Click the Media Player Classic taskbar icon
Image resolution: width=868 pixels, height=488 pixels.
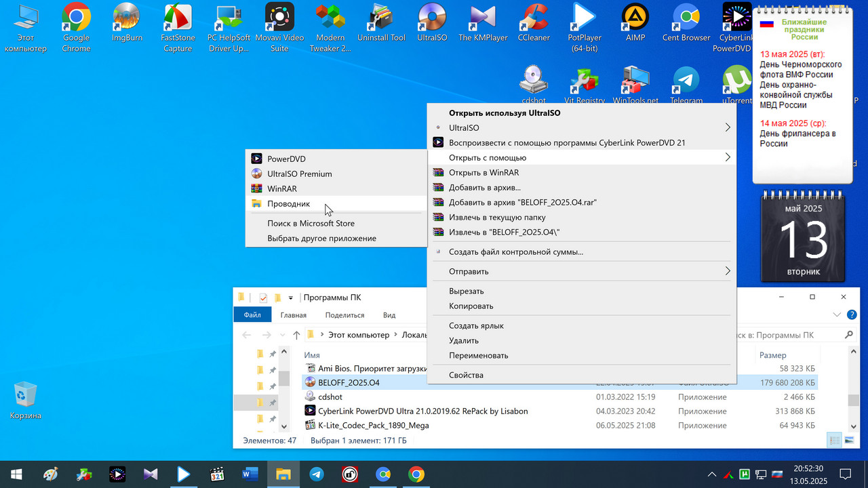[x=216, y=474]
